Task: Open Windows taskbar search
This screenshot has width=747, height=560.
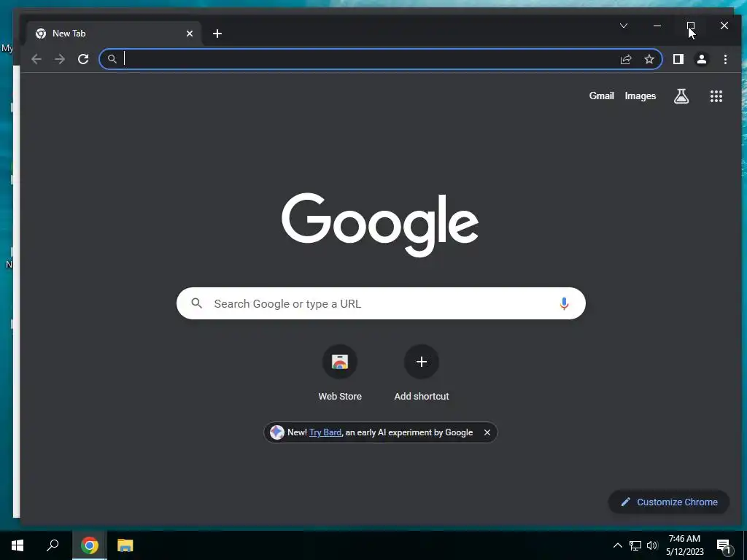Action: pos(53,545)
